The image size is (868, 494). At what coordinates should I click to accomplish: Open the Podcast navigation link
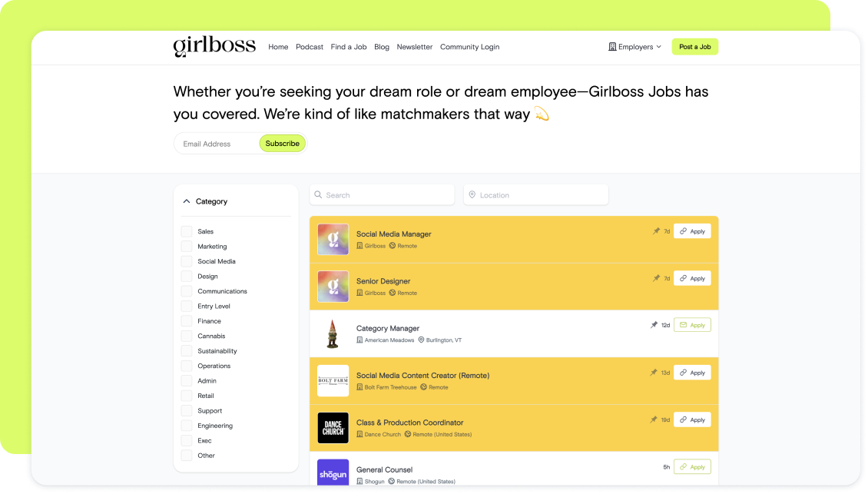pos(310,47)
